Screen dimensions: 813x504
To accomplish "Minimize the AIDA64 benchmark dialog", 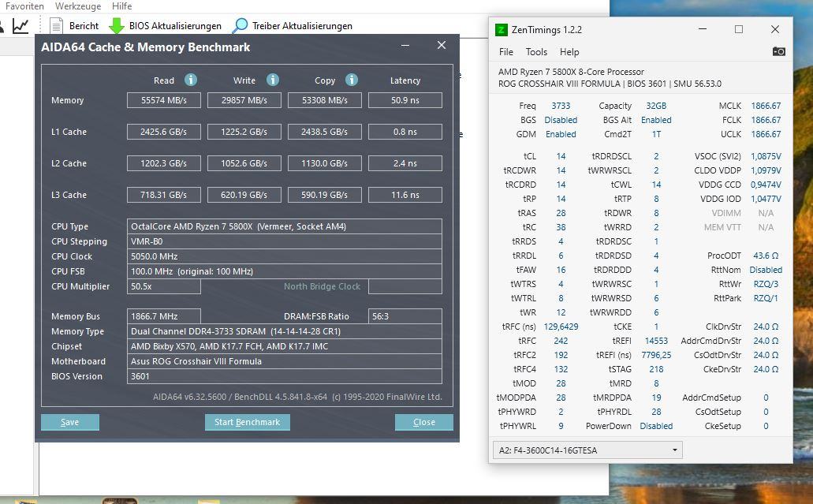I will (405, 46).
